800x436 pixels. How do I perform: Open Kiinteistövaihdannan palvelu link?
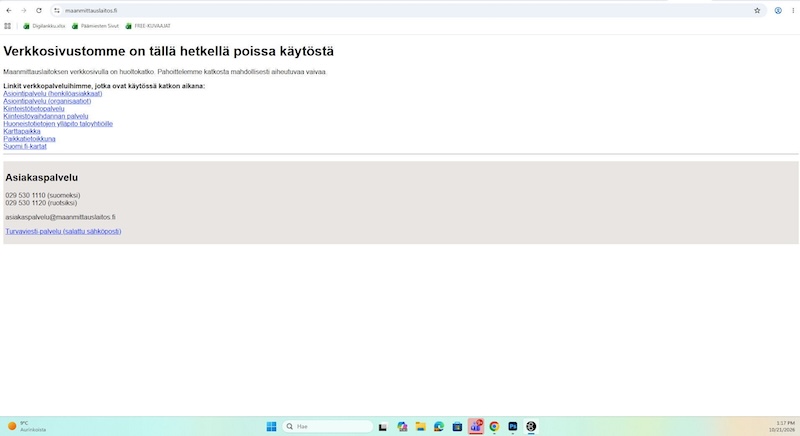[45, 116]
